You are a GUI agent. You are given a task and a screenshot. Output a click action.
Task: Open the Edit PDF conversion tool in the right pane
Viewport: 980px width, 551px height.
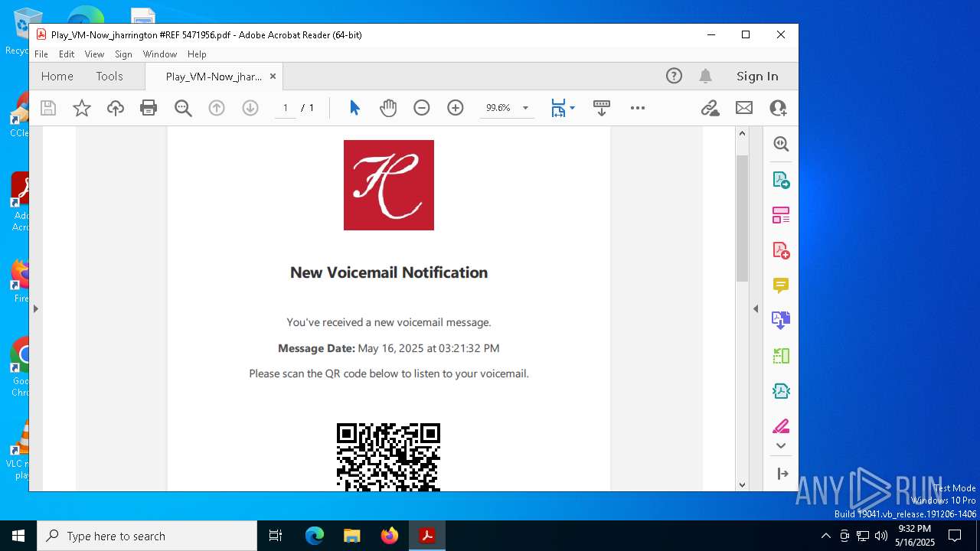coord(781,321)
